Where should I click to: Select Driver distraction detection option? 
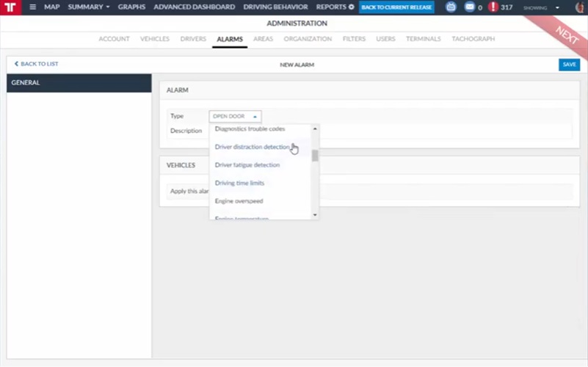pyautogui.click(x=252, y=147)
